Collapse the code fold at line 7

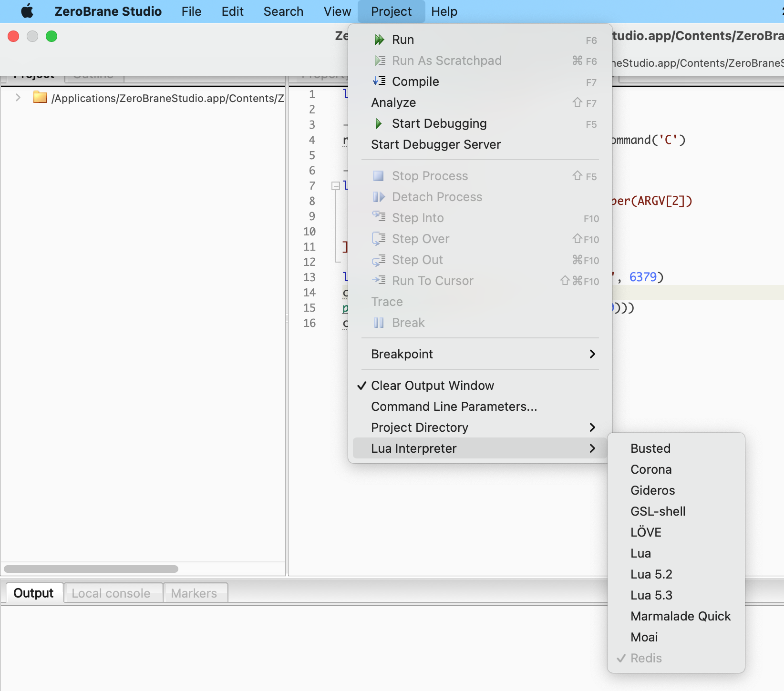(x=336, y=186)
